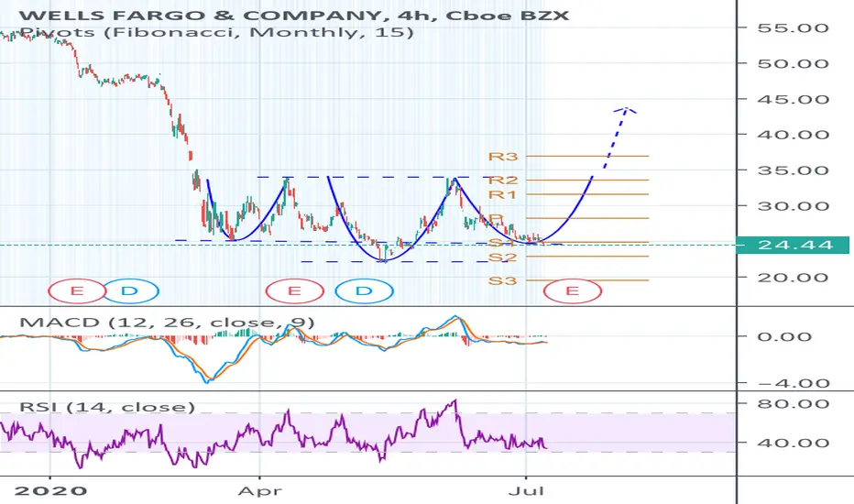Select the WELLS FARGO & COMPANY chart title
Viewport: 854px width, 504px height.
click(x=294, y=16)
